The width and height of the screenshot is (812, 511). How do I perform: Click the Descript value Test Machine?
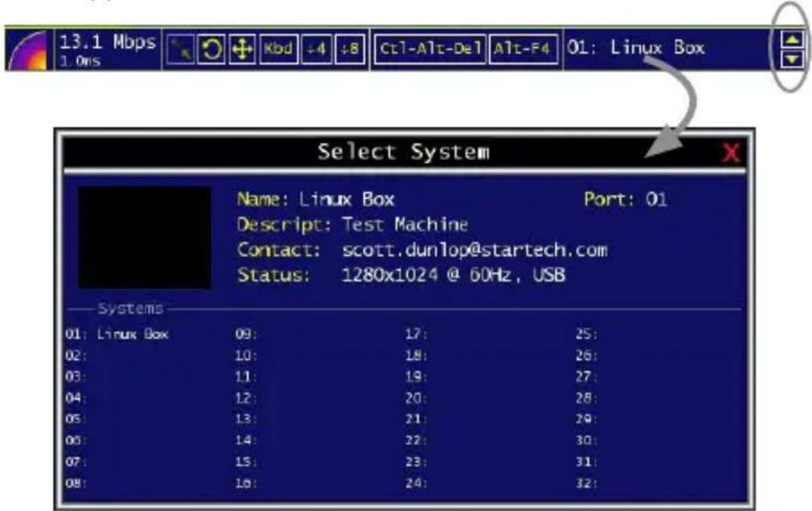tap(405, 224)
